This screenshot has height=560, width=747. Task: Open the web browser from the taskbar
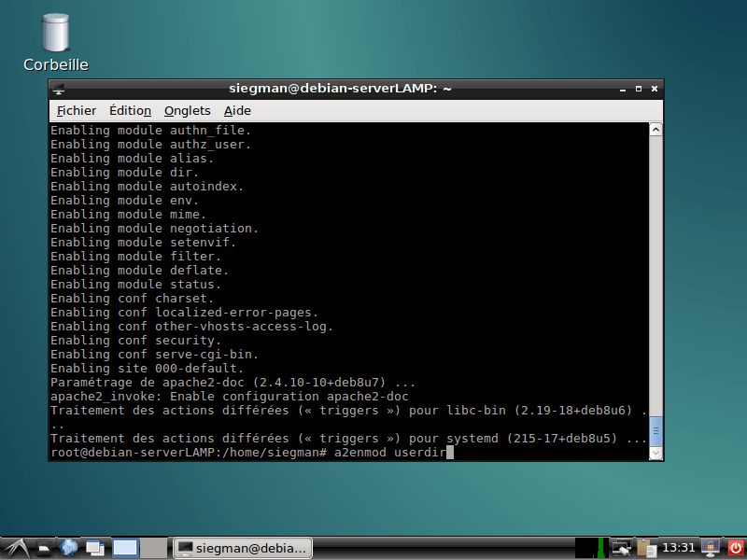69,547
